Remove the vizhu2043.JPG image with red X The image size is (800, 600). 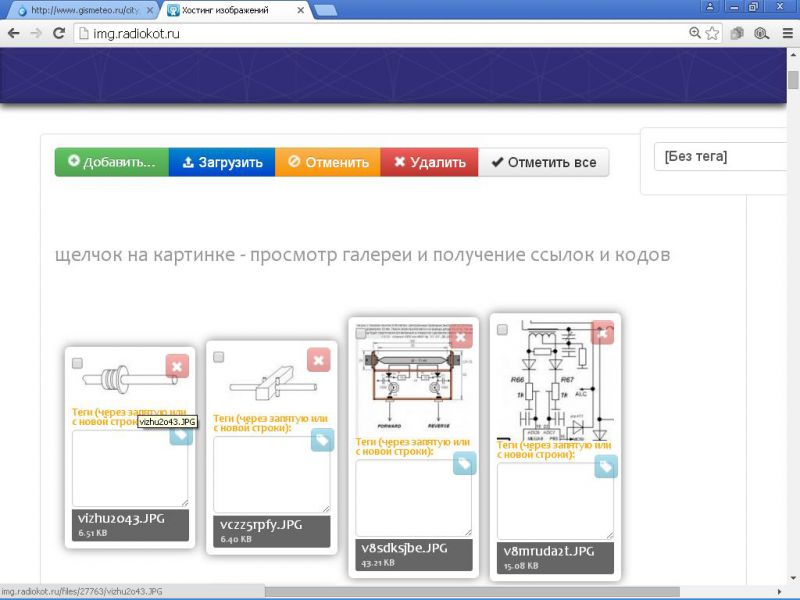click(177, 367)
